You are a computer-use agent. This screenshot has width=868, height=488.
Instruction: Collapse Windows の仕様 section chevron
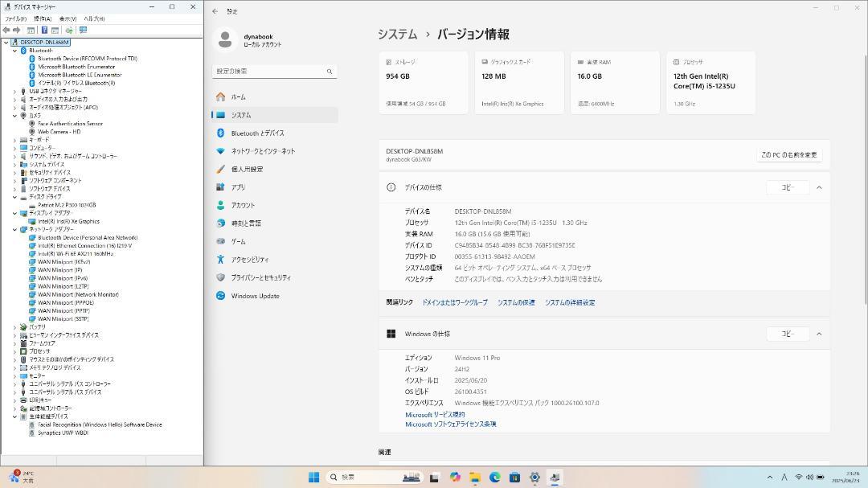click(x=819, y=334)
